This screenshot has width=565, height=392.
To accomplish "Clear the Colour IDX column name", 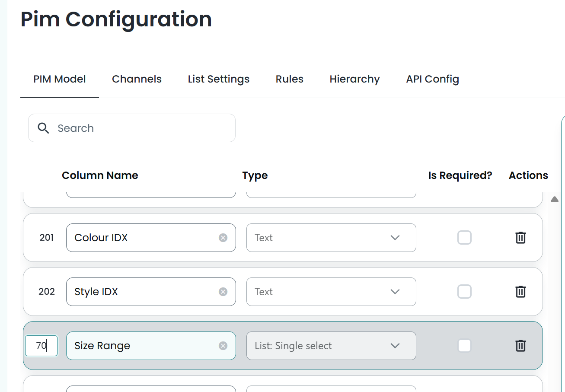I will click(x=223, y=238).
